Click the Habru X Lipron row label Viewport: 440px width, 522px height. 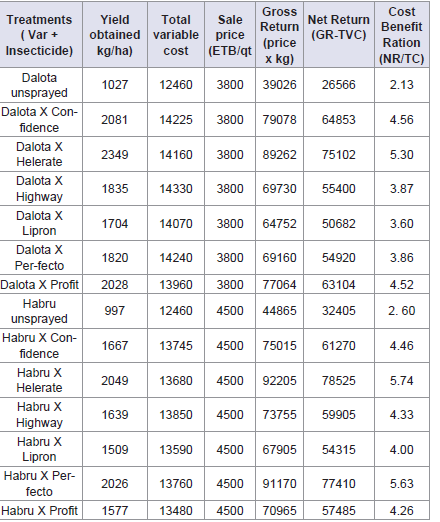(39, 449)
